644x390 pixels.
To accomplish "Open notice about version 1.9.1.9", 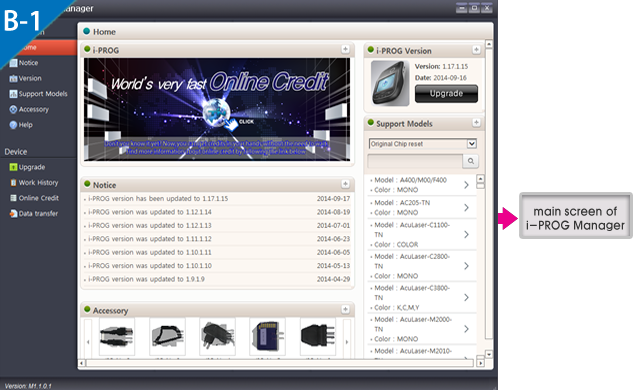I will pos(217,279).
